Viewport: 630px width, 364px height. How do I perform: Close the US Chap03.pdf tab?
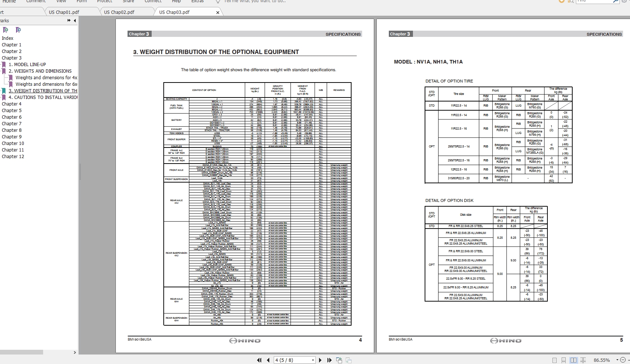coord(218,12)
